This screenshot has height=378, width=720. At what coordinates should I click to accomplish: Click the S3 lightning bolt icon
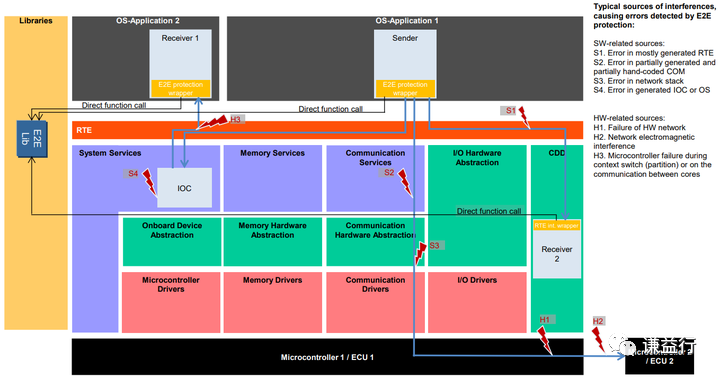click(420, 254)
